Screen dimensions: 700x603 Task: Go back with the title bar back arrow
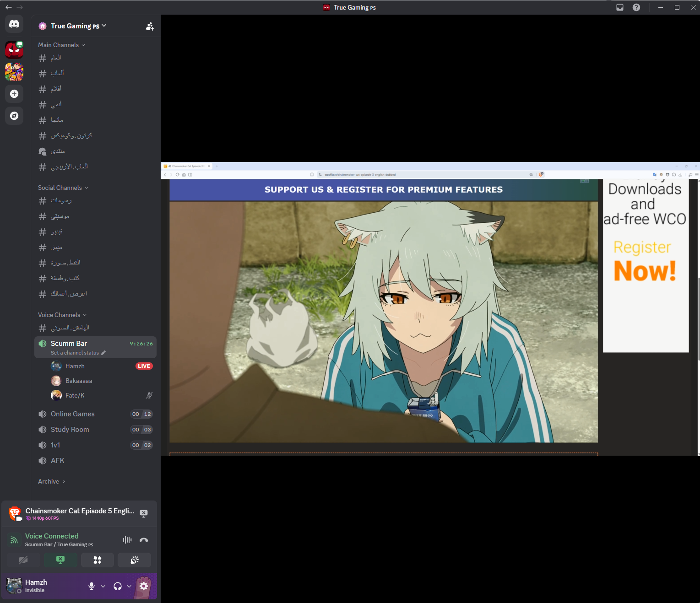click(8, 7)
